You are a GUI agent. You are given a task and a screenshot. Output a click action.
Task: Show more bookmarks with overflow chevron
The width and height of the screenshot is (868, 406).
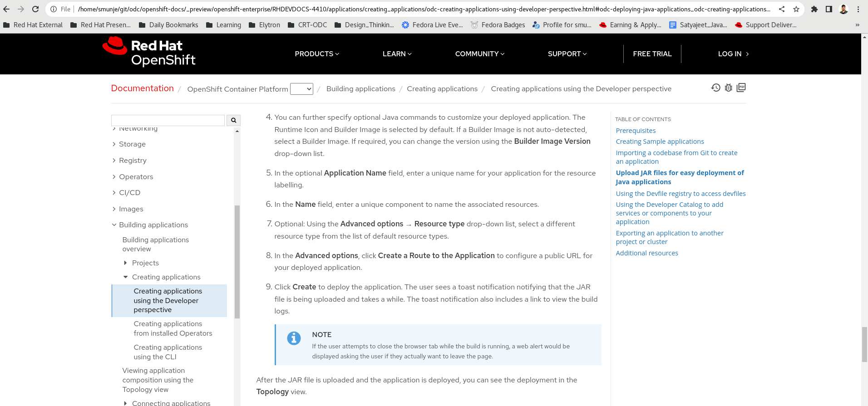tap(857, 25)
